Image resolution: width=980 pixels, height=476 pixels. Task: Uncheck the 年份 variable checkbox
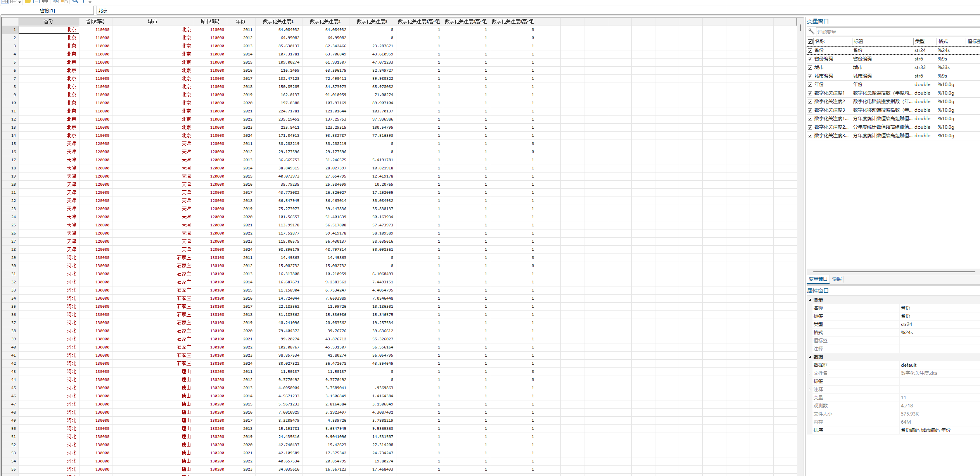[x=810, y=85]
